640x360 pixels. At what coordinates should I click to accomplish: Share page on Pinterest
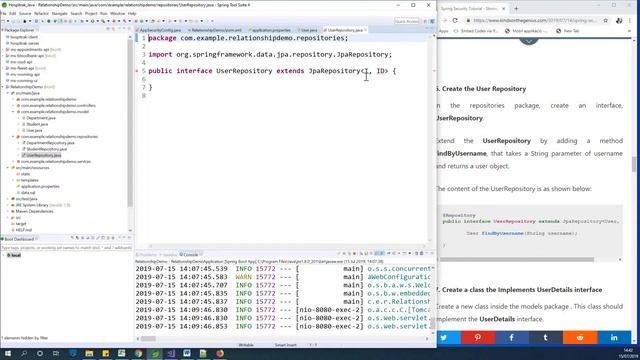click(x=478, y=338)
